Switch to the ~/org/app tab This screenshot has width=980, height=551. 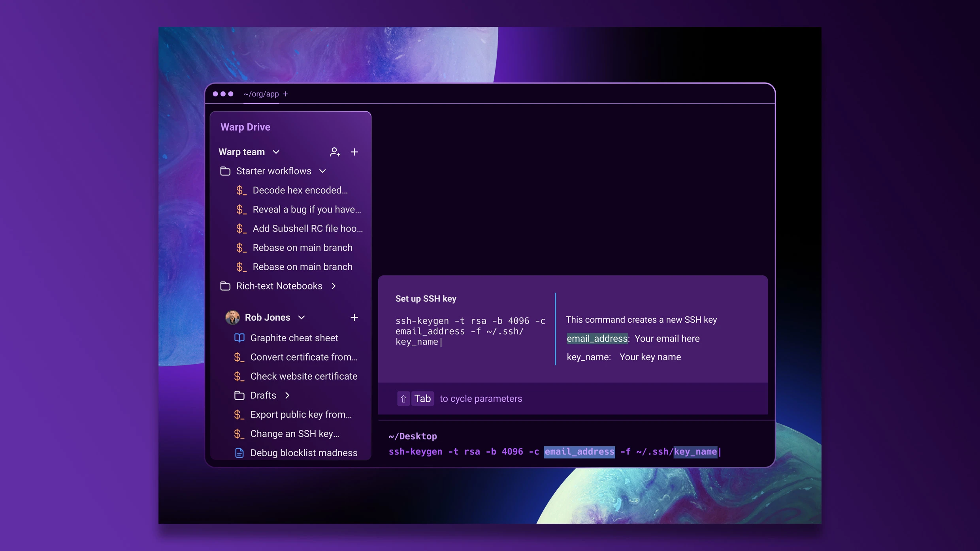tap(261, 94)
